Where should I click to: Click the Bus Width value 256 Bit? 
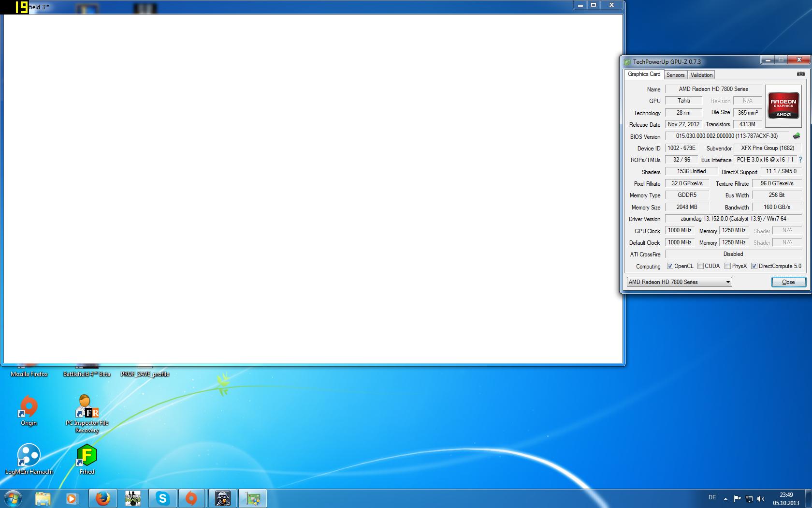777,195
